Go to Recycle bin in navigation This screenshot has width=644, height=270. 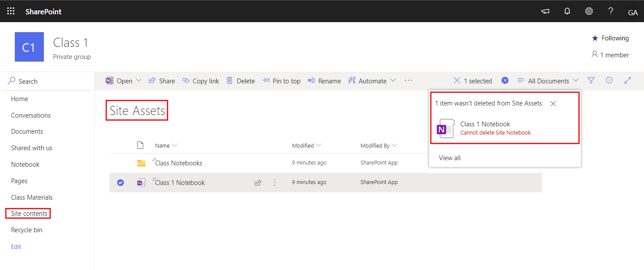[x=27, y=230]
